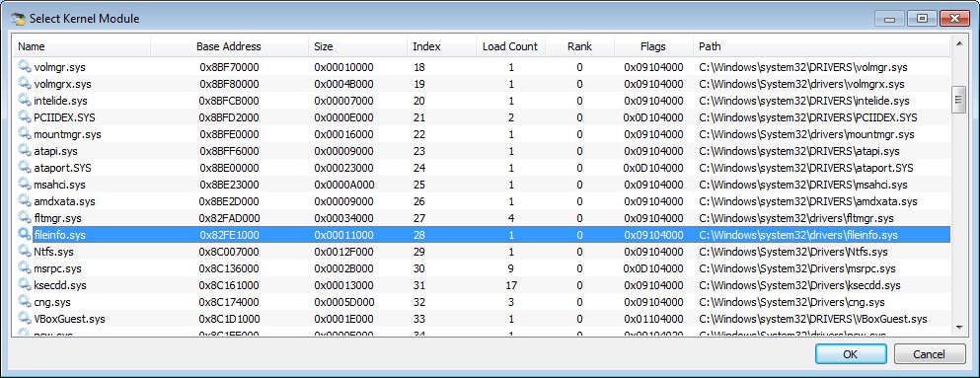The width and height of the screenshot is (980, 378).
Task: Click the module icon beside fileinfo.sys
Action: (x=25, y=235)
